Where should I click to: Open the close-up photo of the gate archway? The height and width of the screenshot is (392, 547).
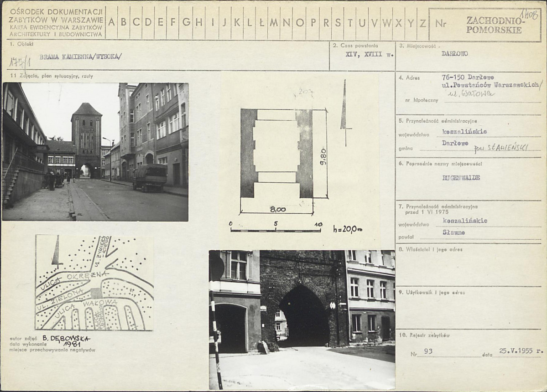(302, 319)
